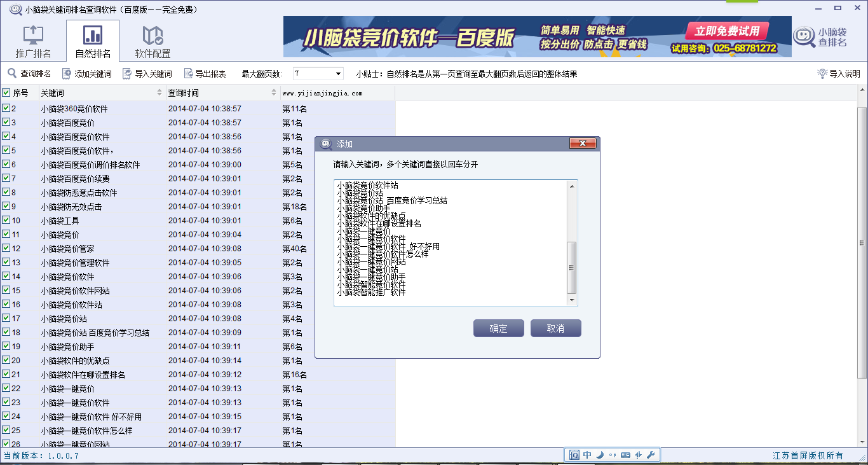Click the 小脑袋竞价软件 advertisement banner
Viewport: 868px width, 465px height.
click(x=538, y=37)
